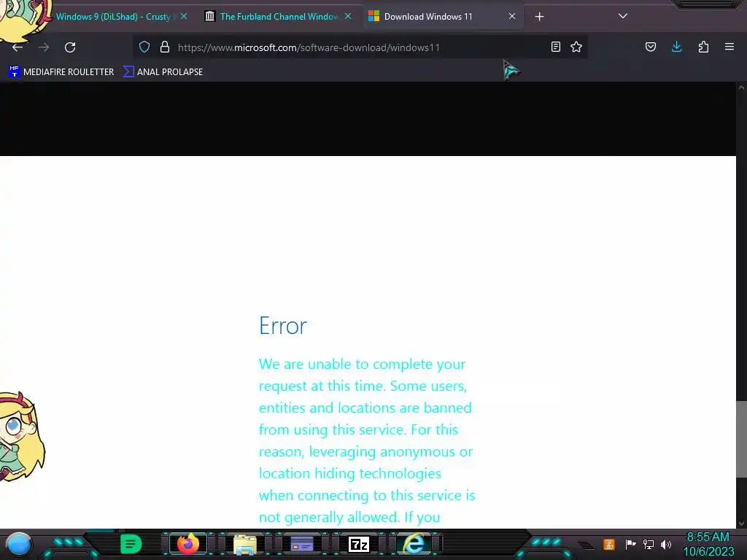The image size is (747, 560).
Task: Click text 'We are unable to complete your'
Action: click(362, 365)
